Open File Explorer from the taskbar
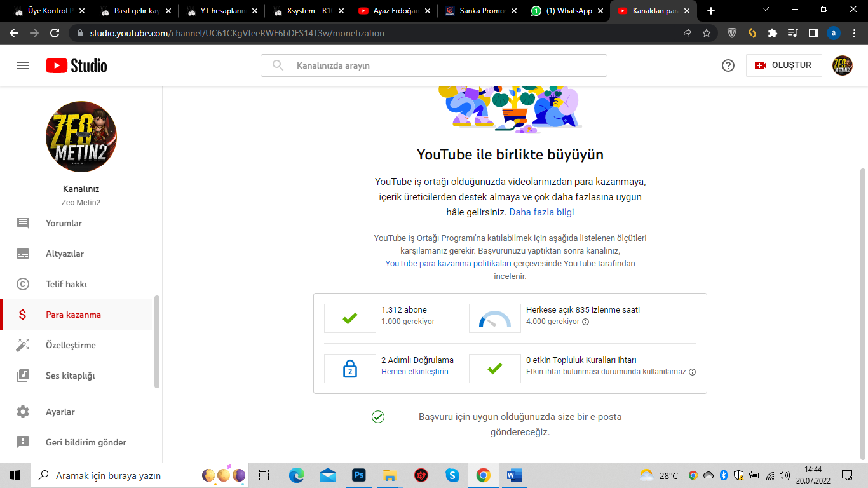The width and height of the screenshot is (868, 488). [x=390, y=475]
